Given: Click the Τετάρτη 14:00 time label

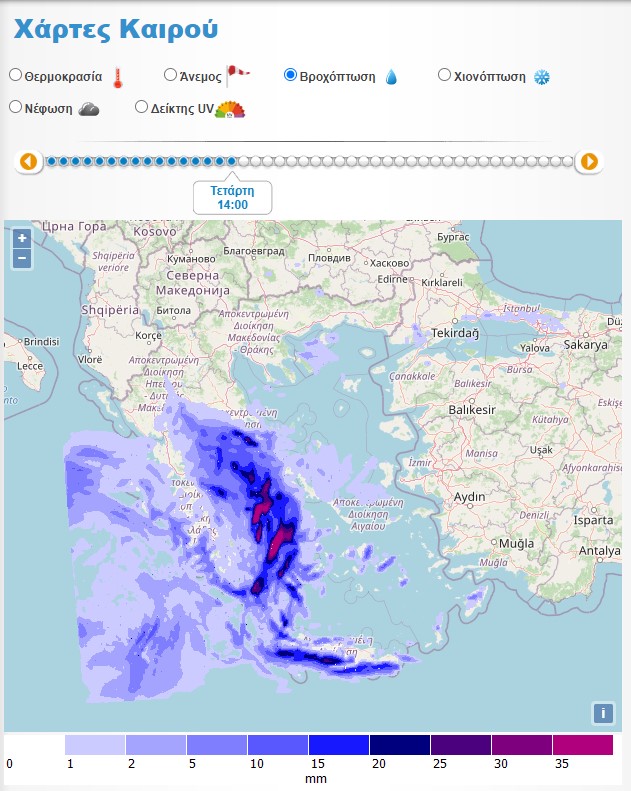Looking at the screenshot, I should [x=232, y=197].
